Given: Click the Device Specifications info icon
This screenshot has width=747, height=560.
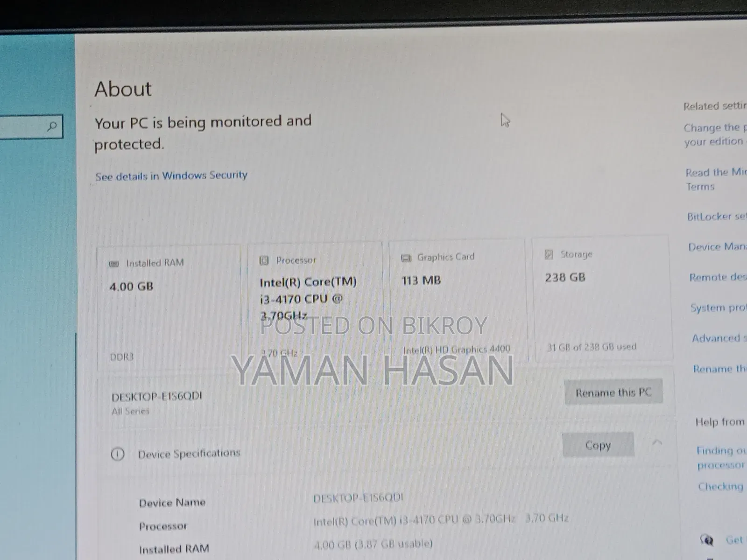Looking at the screenshot, I should tap(118, 454).
